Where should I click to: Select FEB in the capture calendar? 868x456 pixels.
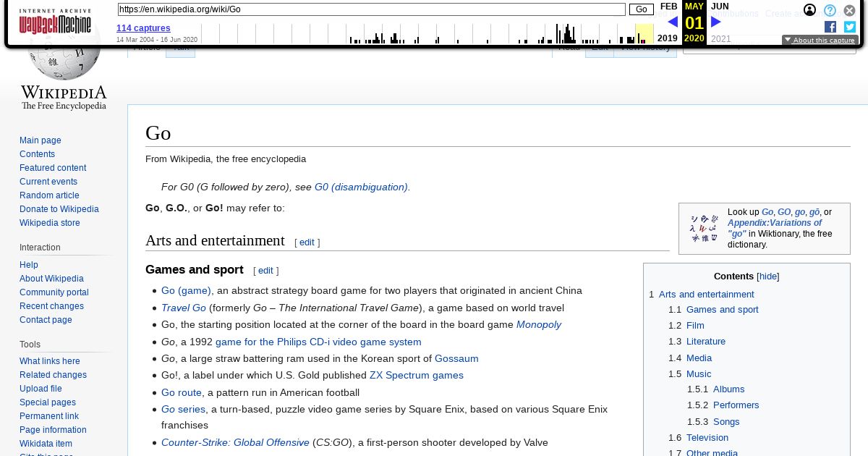click(x=669, y=7)
